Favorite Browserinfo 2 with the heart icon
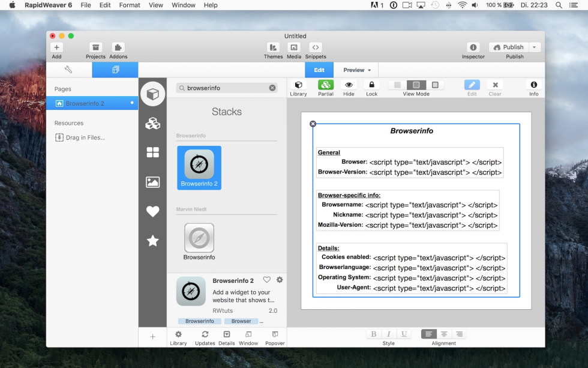588x368 pixels. pos(266,280)
